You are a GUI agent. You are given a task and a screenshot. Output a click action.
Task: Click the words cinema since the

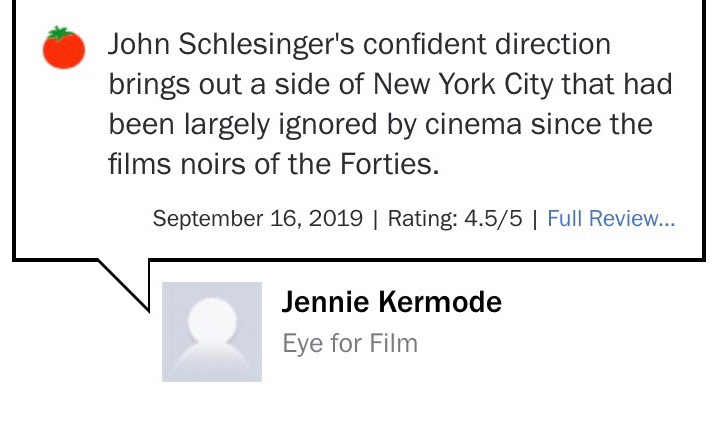tap(539, 124)
